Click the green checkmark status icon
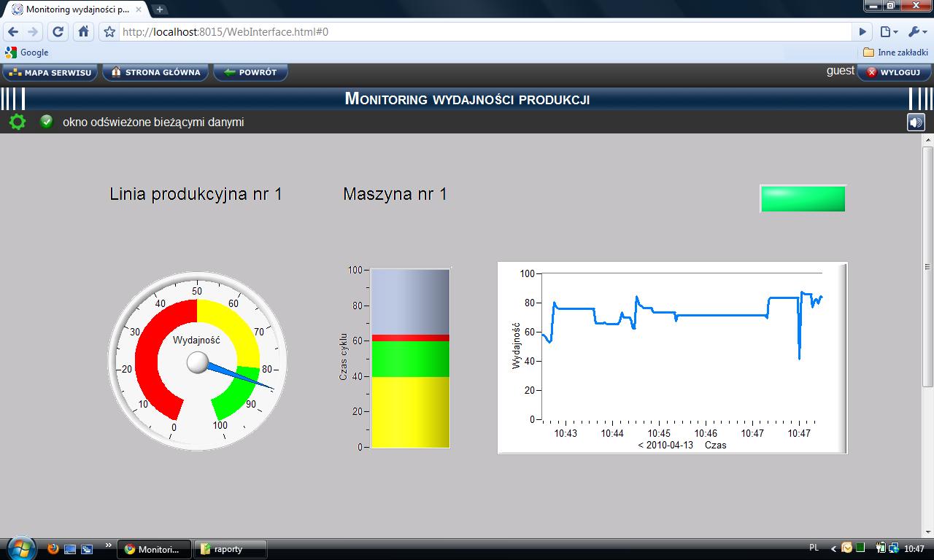Viewport: 934px width, 560px height. click(x=47, y=122)
